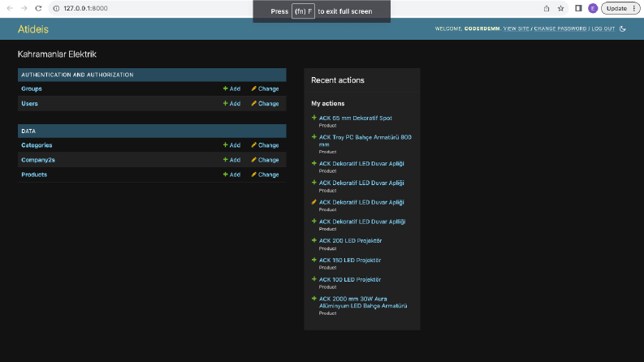This screenshot has height=362, width=644.
Task: Bookmark page using star icon
Action: (560, 8)
